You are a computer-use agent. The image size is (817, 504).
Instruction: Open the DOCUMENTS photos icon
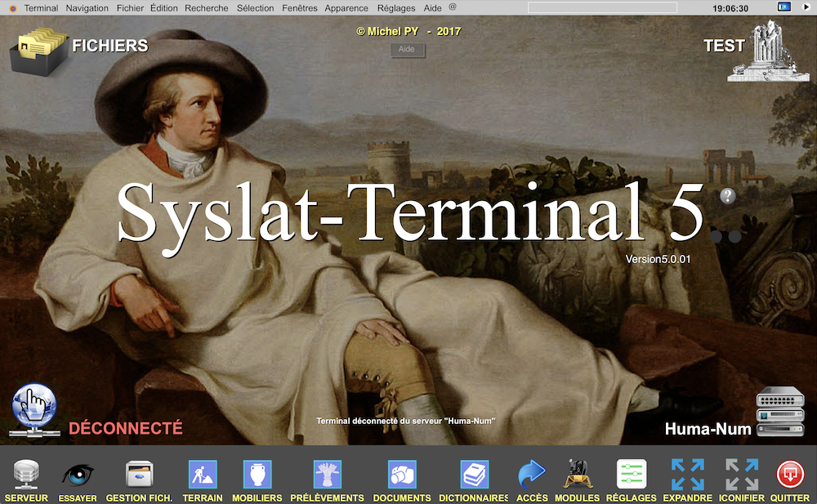pyautogui.click(x=402, y=474)
